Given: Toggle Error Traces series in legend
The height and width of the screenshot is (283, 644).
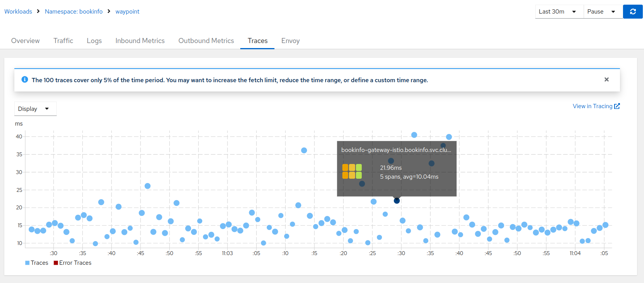Looking at the screenshot, I should pyautogui.click(x=73, y=263).
